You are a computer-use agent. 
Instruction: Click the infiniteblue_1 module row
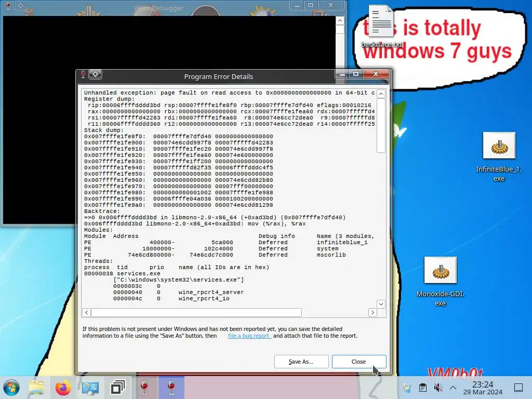tap(226, 243)
